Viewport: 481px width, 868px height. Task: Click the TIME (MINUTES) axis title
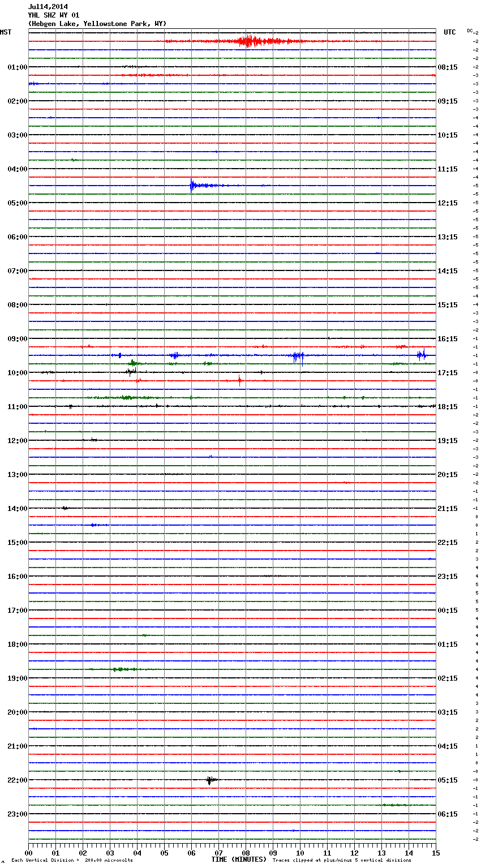click(x=239, y=860)
